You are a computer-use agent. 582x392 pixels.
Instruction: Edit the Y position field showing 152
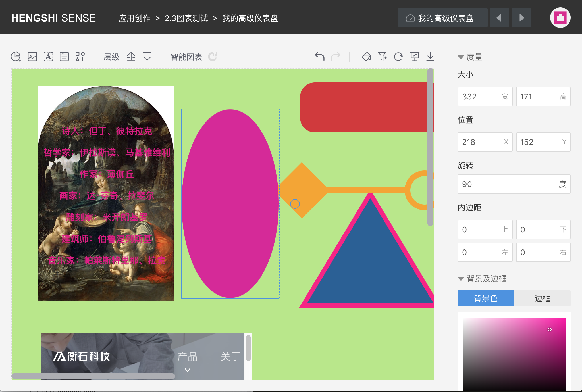(x=543, y=142)
